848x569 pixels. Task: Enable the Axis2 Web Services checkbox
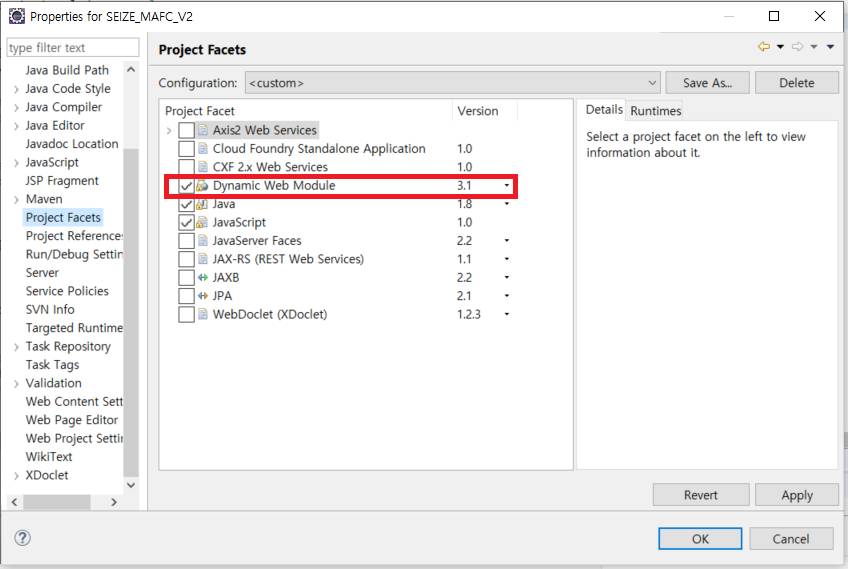coord(187,130)
